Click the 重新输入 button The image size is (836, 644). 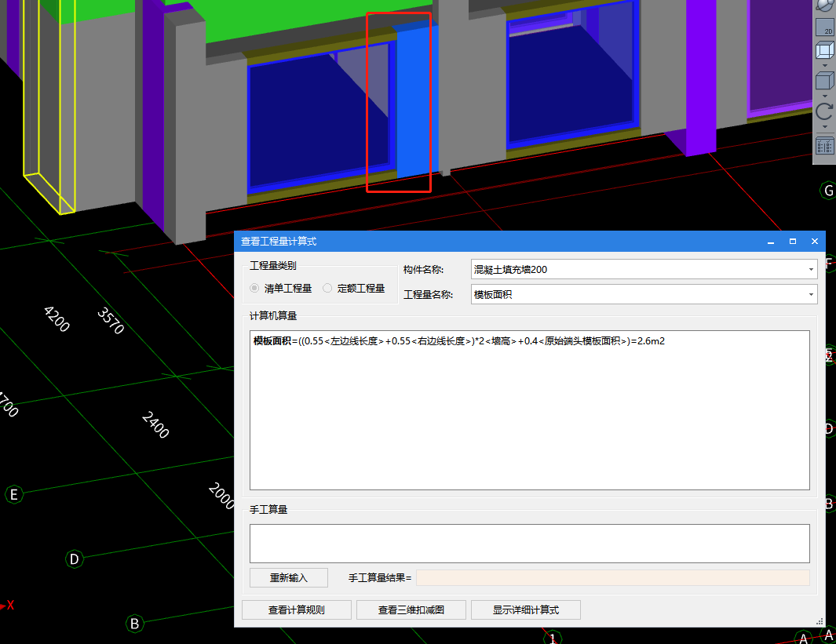click(288, 578)
